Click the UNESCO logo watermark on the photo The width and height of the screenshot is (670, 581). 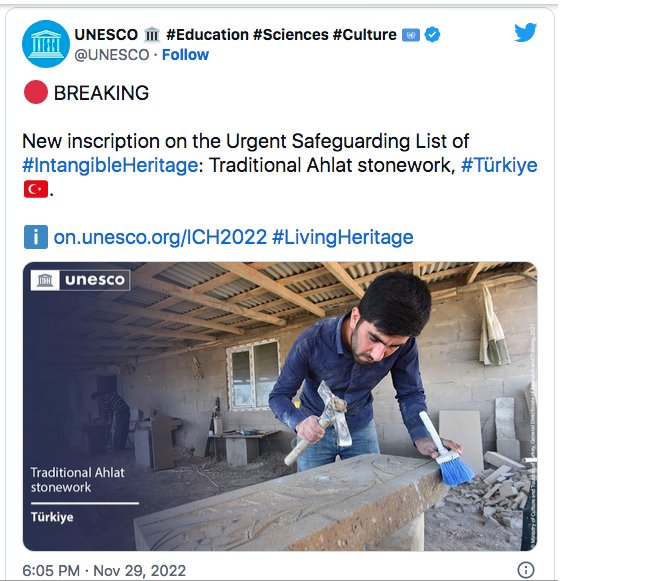(80, 280)
